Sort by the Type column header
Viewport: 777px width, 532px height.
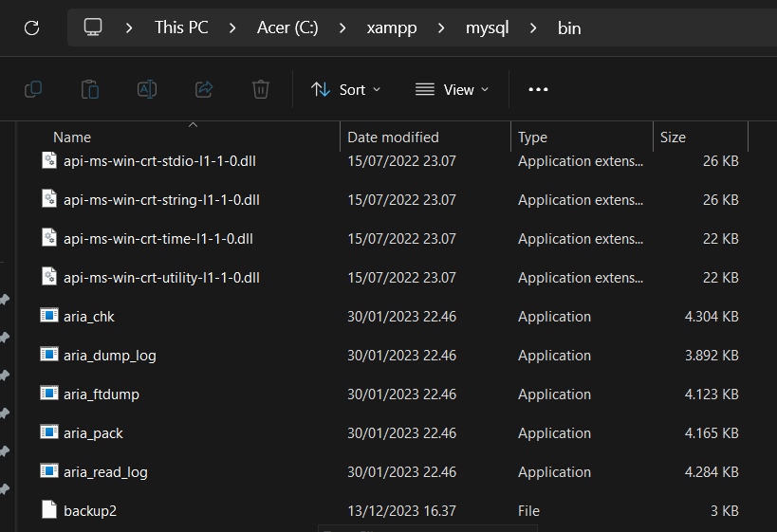[x=532, y=138]
